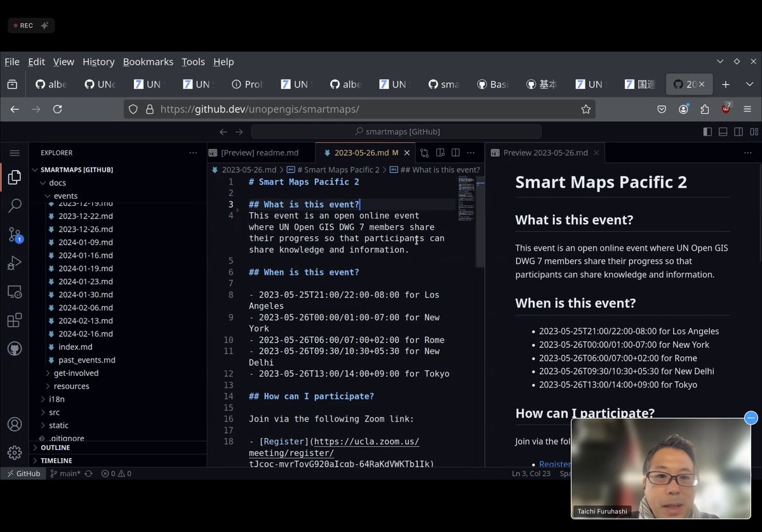Bookmark this page with the star icon
Screen dimensions: 762x532
tap(585, 109)
